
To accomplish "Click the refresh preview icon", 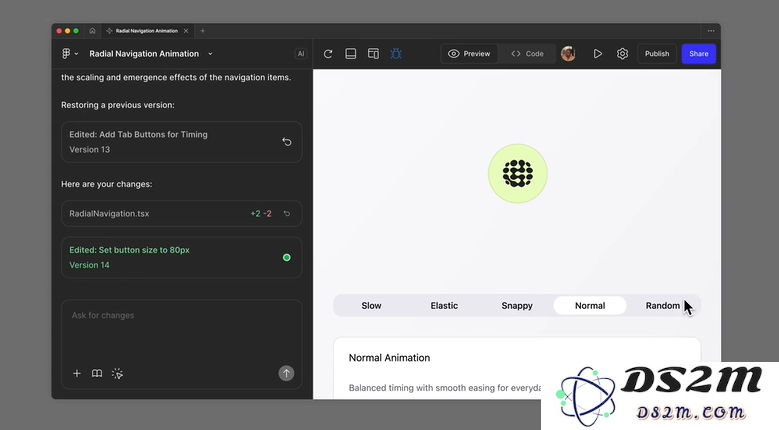I will [x=328, y=54].
